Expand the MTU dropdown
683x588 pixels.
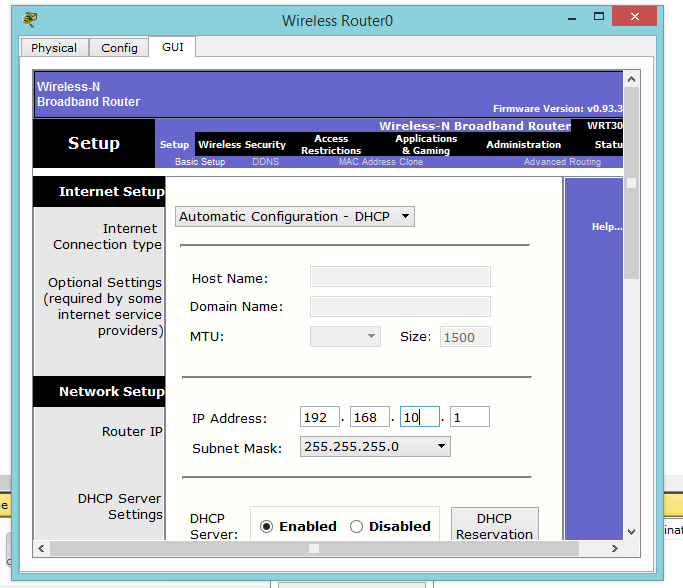pyautogui.click(x=345, y=336)
